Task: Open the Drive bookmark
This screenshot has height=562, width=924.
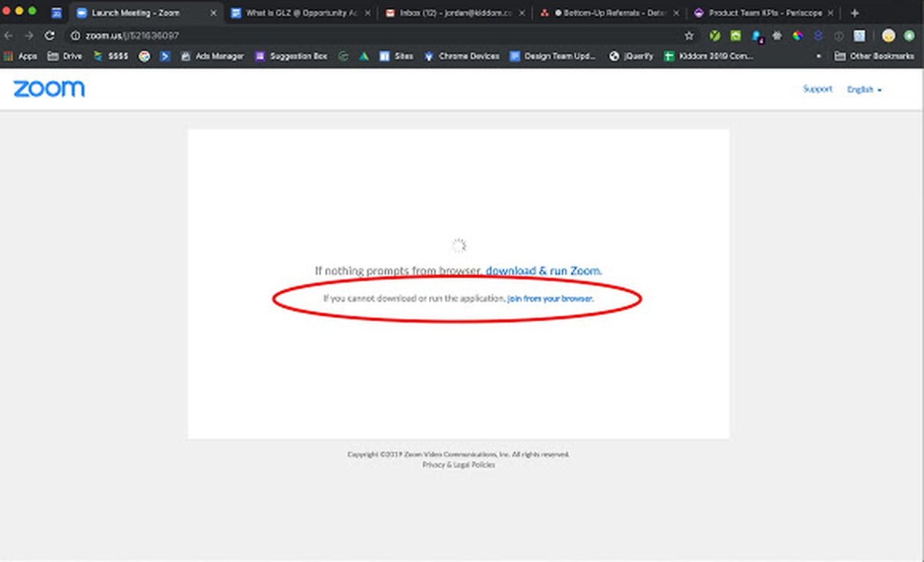Action: point(60,55)
